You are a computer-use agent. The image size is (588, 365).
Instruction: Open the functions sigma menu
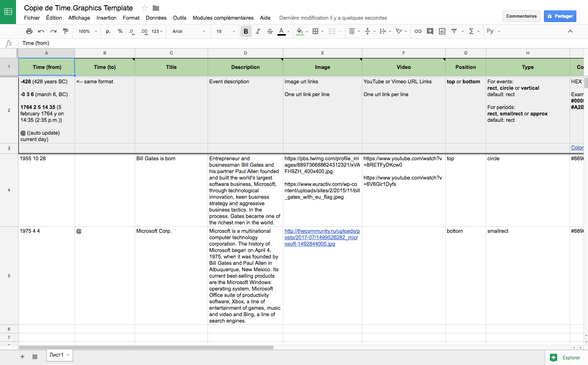tap(474, 31)
